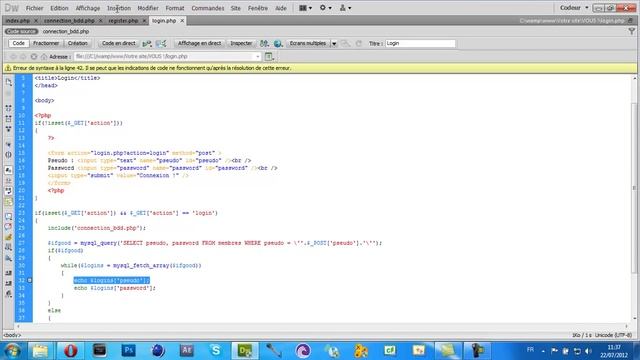Click second icon after Code en direct
Image resolution: width=640 pixels, height=360 pixels.
tap(161, 43)
